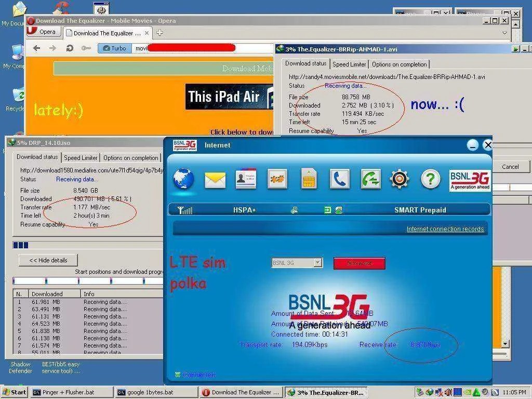Viewport: 532px width, 399px height.
Task: Expand the Opera tab list arrow
Action: pyautogui.click(x=504, y=33)
